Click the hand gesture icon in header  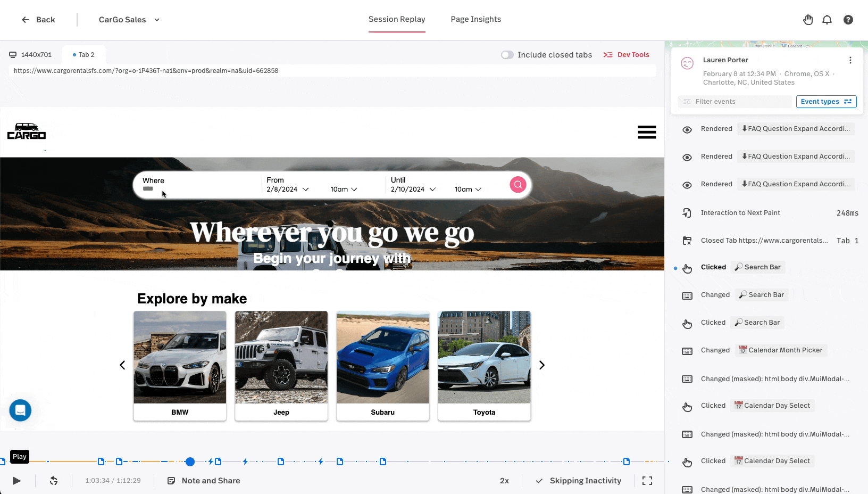tap(807, 20)
